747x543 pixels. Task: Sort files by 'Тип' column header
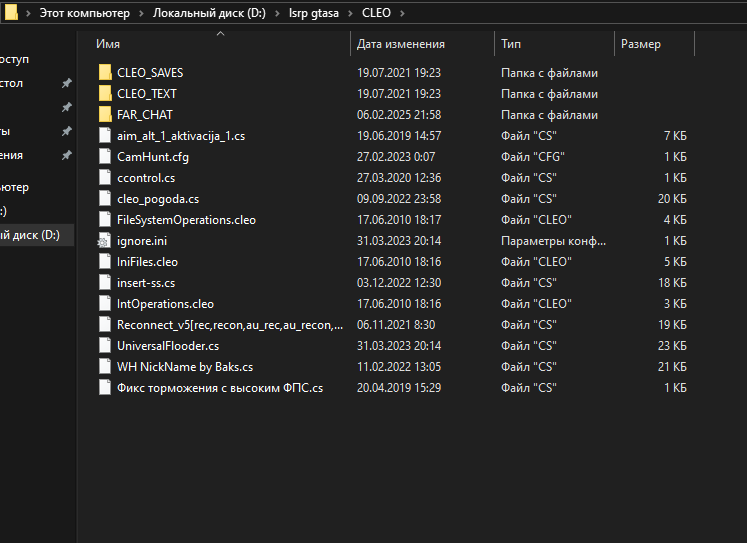511,44
